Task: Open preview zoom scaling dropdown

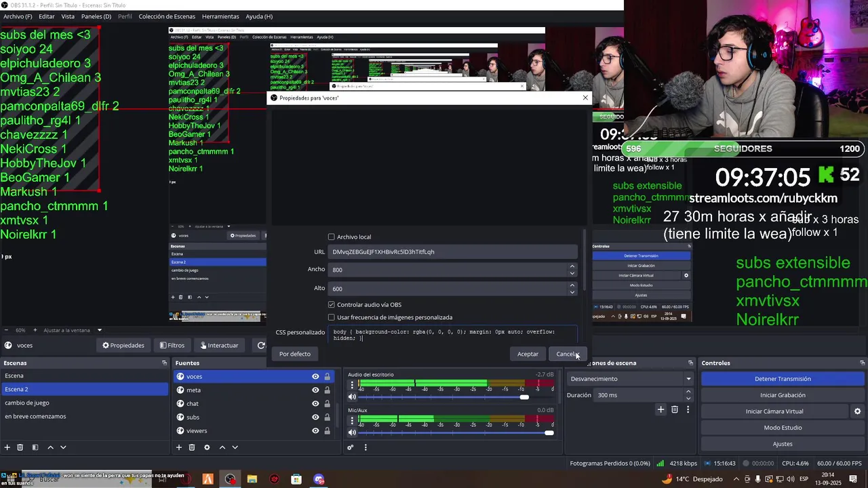Action: pyautogui.click(x=99, y=330)
